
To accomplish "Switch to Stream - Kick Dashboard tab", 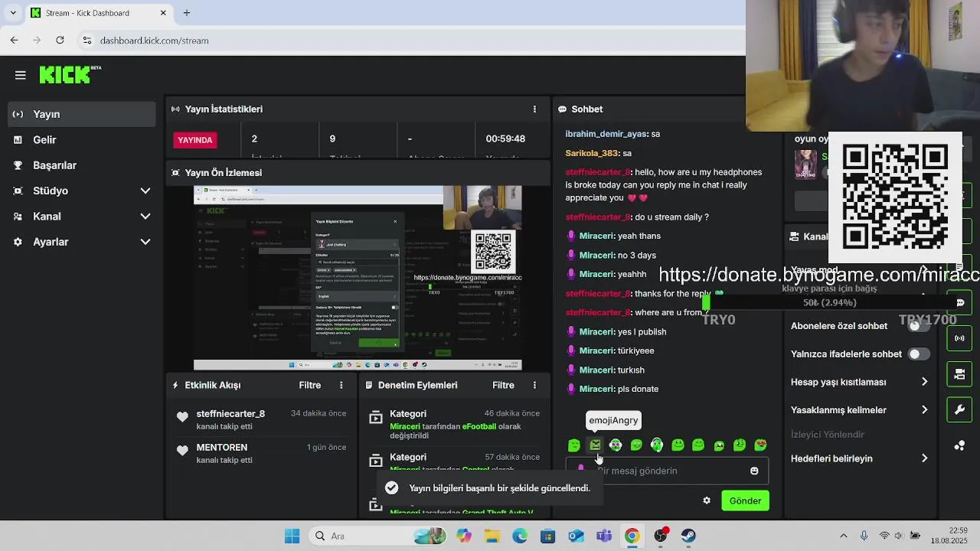I will tap(98, 13).
